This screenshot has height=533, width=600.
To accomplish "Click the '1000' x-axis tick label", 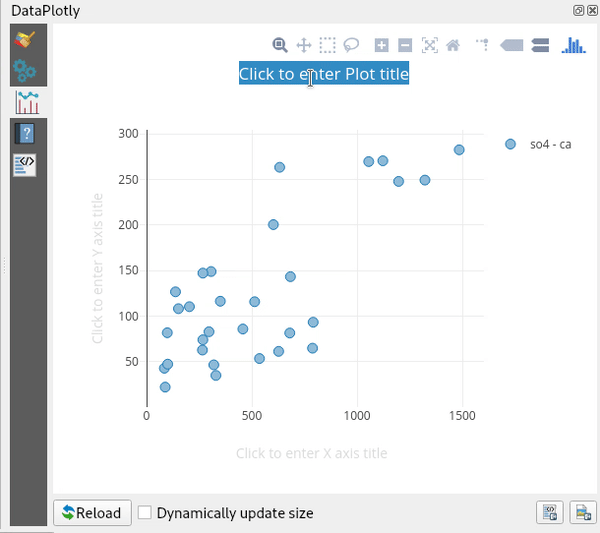I will (357, 416).
